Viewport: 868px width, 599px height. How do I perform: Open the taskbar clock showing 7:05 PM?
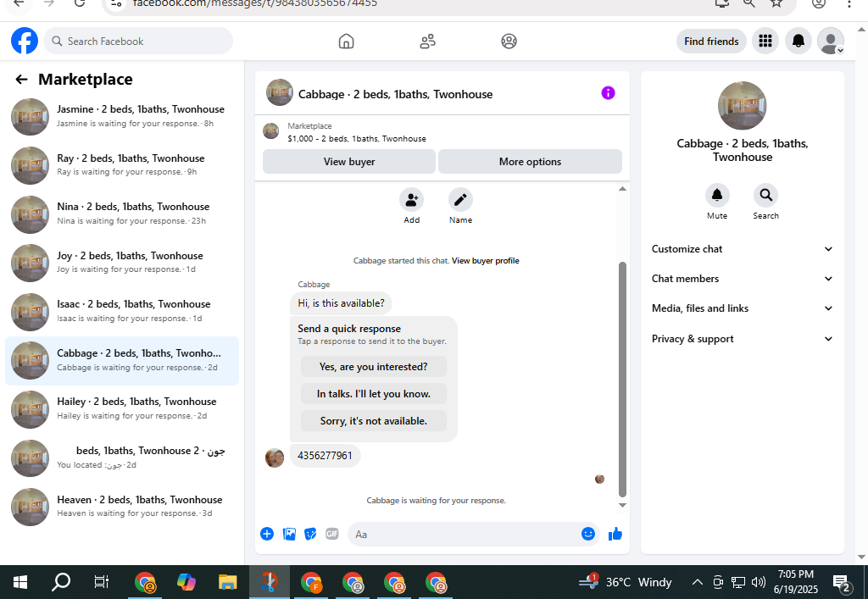point(795,582)
